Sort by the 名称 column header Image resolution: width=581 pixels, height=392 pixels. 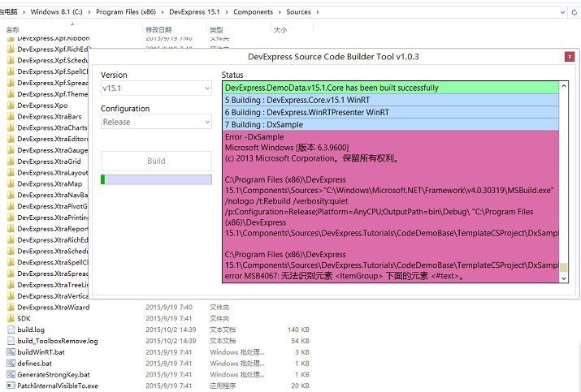click(x=13, y=30)
